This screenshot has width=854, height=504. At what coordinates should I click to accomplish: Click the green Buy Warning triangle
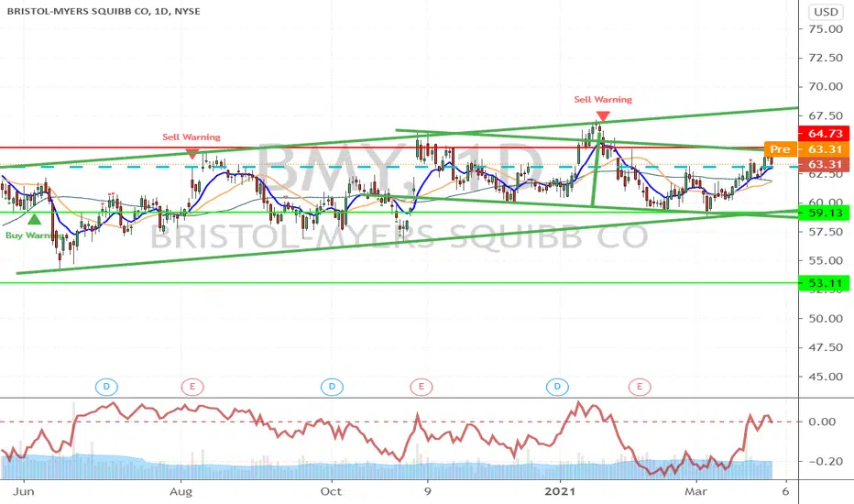click(x=34, y=219)
